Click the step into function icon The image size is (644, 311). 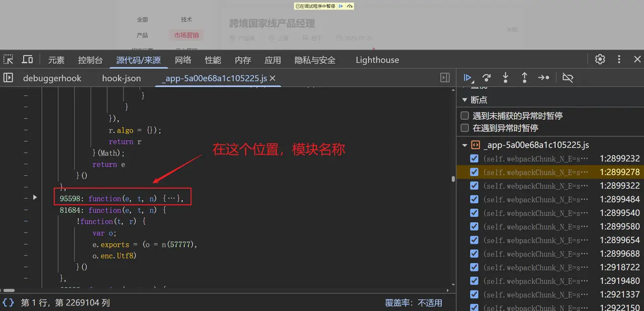pos(506,77)
